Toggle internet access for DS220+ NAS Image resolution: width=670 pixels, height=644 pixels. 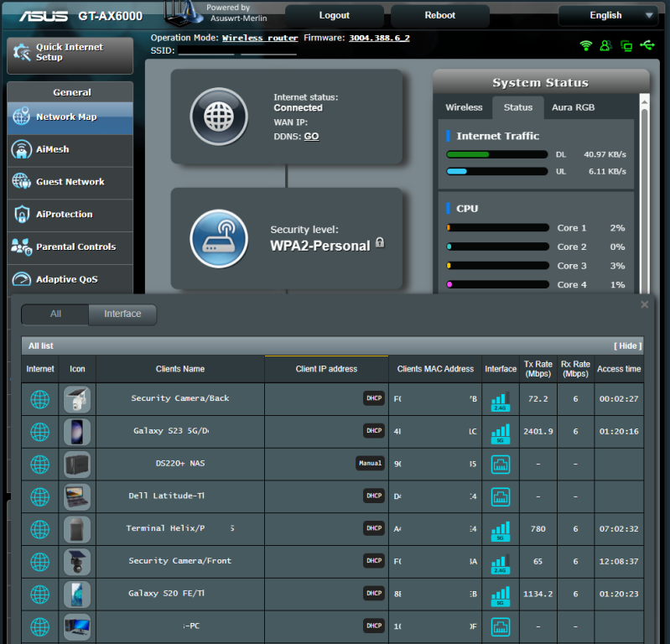(x=39, y=465)
